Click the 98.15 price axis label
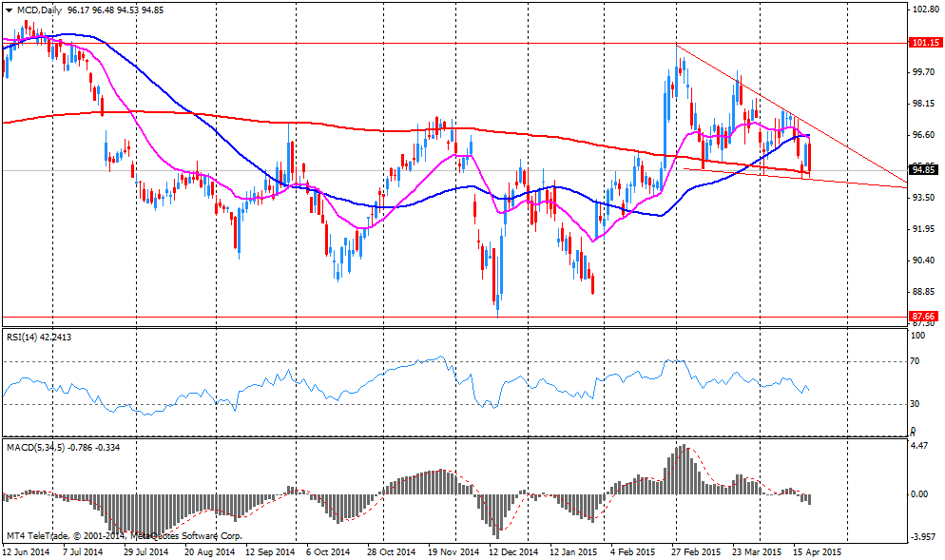 tap(924, 103)
